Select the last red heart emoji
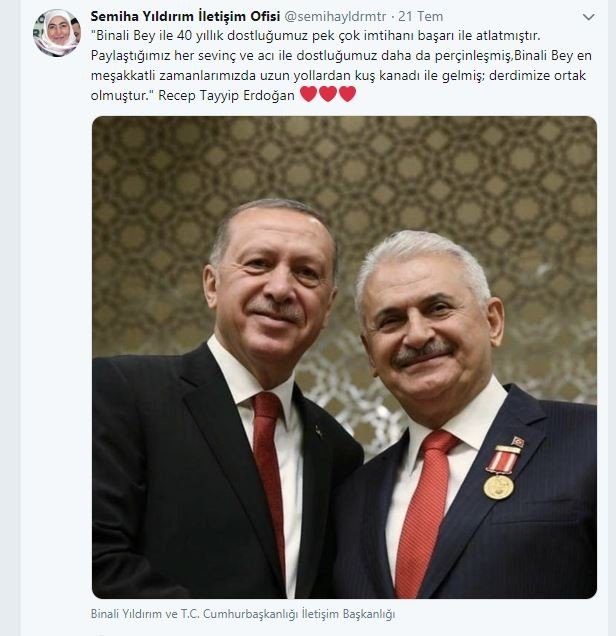This screenshot has width=616, height=636. tap(348, 94)
